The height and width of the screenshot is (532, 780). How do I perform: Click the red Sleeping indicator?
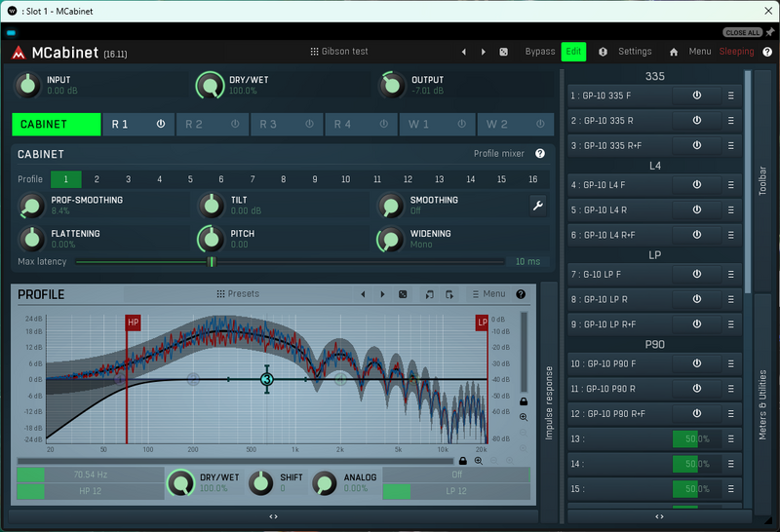point(736,52)
